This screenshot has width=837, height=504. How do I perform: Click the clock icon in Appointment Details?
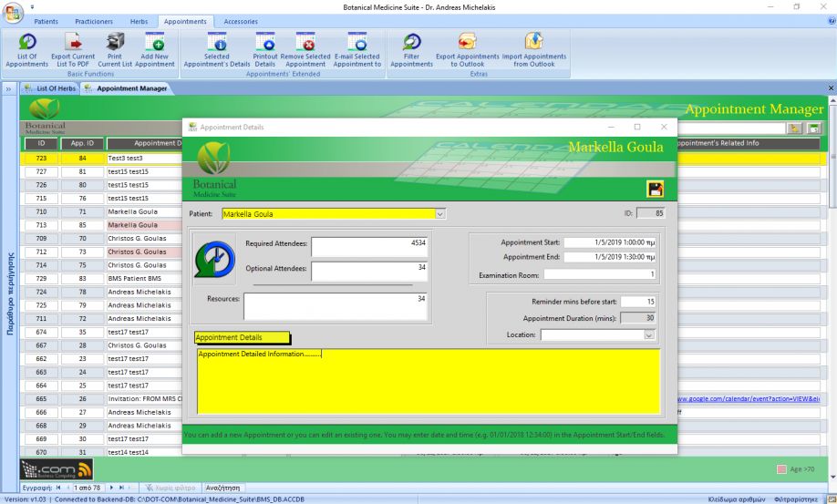[214, 260]
